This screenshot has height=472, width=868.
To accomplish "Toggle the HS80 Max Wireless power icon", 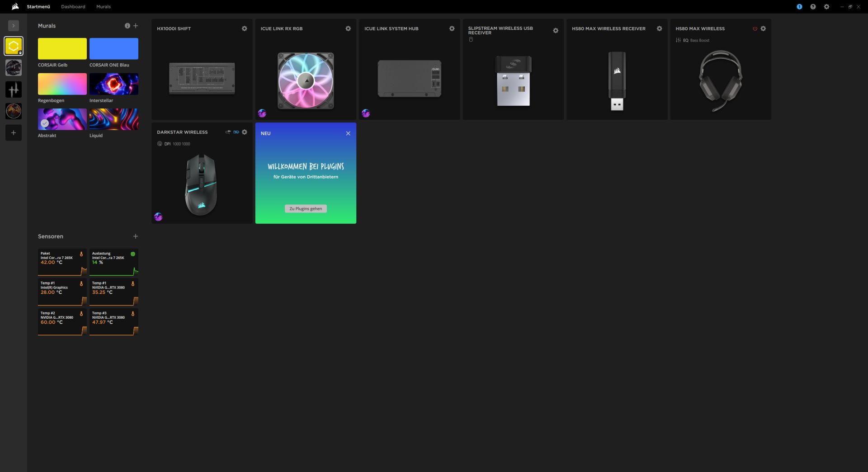I will [x=755, y=28].
